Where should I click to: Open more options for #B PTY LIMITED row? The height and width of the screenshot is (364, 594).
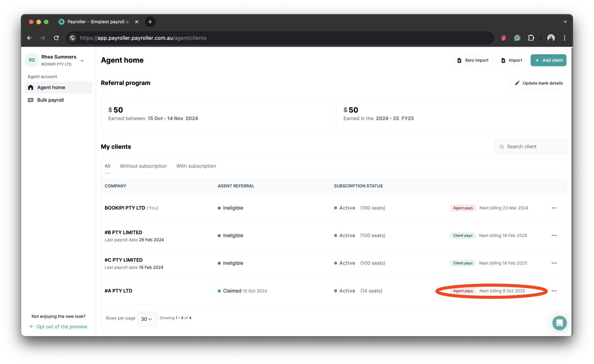point(554,235)
